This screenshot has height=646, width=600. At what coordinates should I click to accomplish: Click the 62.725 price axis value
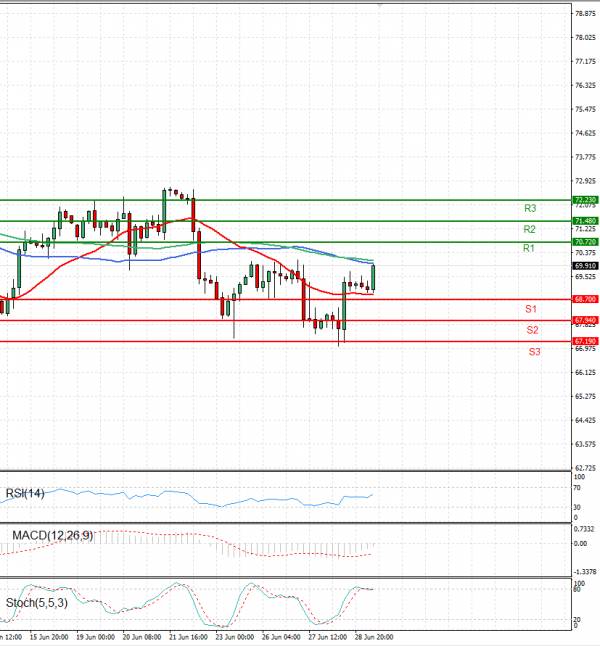pyautogui.click(x=585, y=468)
